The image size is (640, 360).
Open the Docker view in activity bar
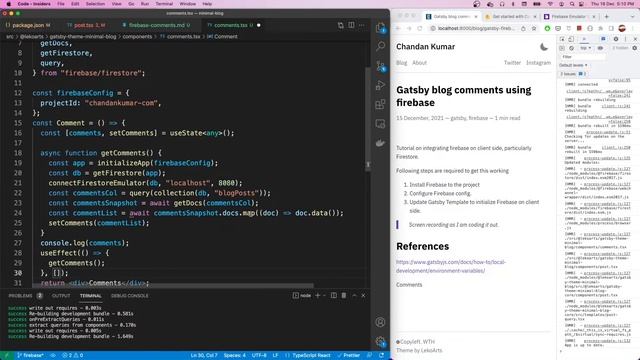[x=380, y=143]
